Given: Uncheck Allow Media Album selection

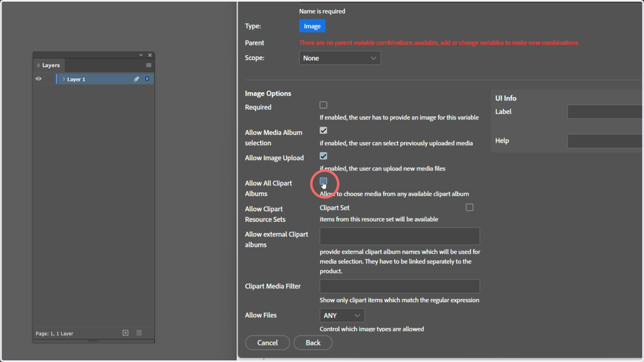Looking at the screenshot, I should (x=323, y=130).
